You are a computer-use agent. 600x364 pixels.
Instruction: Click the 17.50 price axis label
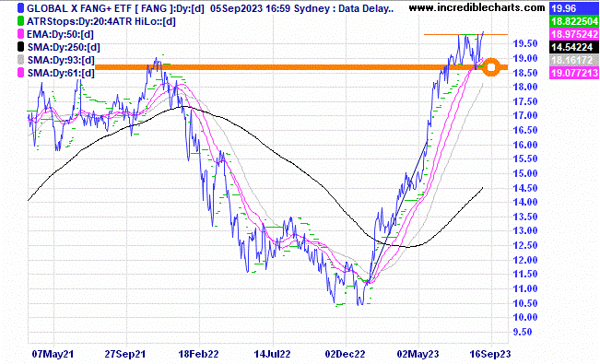click(525, 101)
